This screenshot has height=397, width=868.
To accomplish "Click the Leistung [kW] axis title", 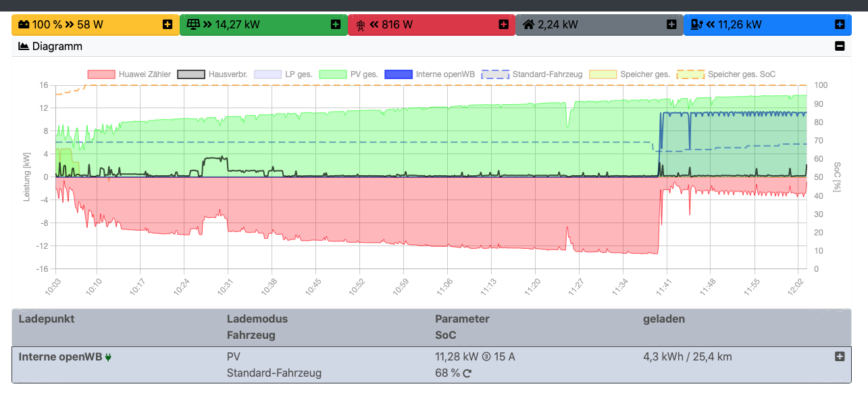I will coord(27,177).
